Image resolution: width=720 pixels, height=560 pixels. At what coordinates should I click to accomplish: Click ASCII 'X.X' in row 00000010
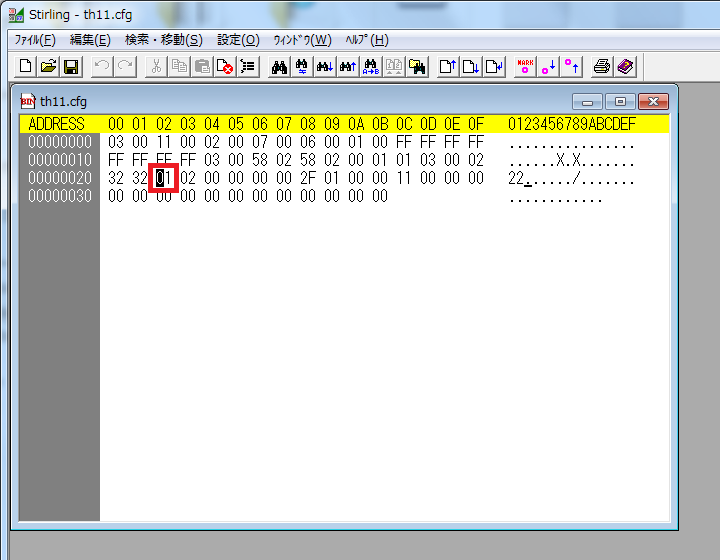coord(568,160)
